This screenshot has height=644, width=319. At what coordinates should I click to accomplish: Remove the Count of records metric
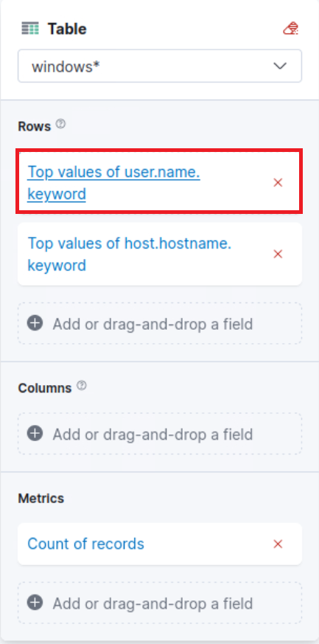click(x=278, y=544)
